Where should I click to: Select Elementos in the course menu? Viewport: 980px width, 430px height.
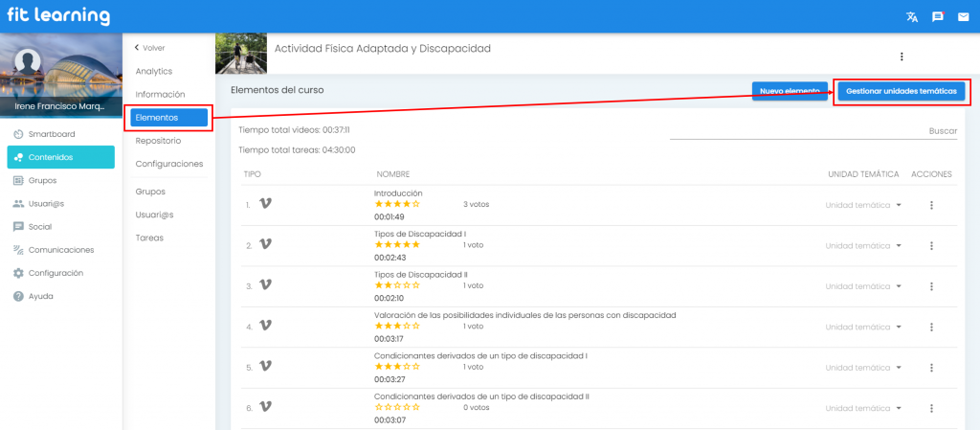tap(169, 117)
